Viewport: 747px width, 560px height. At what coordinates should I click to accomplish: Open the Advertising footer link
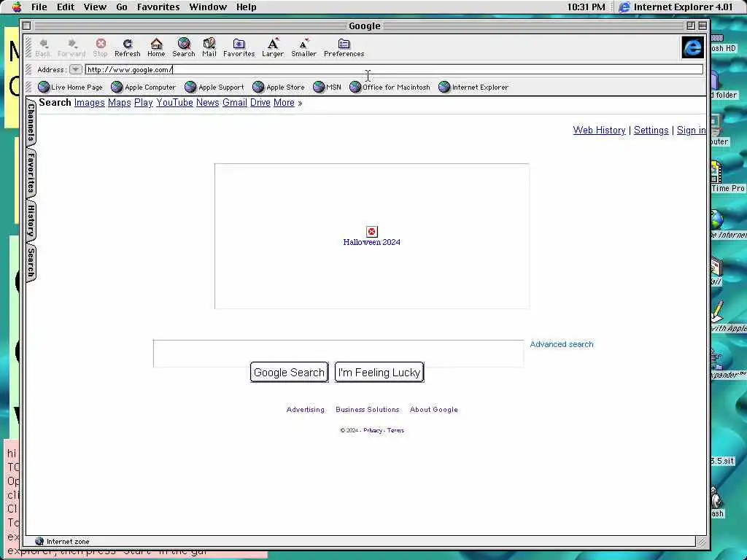306,410
